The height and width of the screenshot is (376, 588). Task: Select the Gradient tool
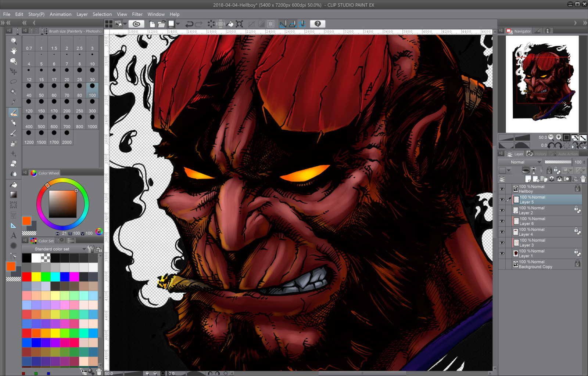[x=14, y=195]
